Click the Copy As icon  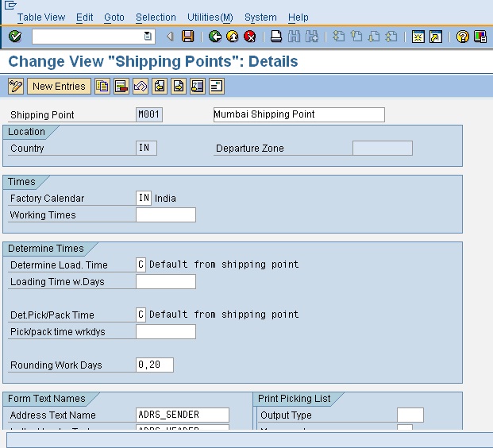pyautogui.click(x=102, y=87)
